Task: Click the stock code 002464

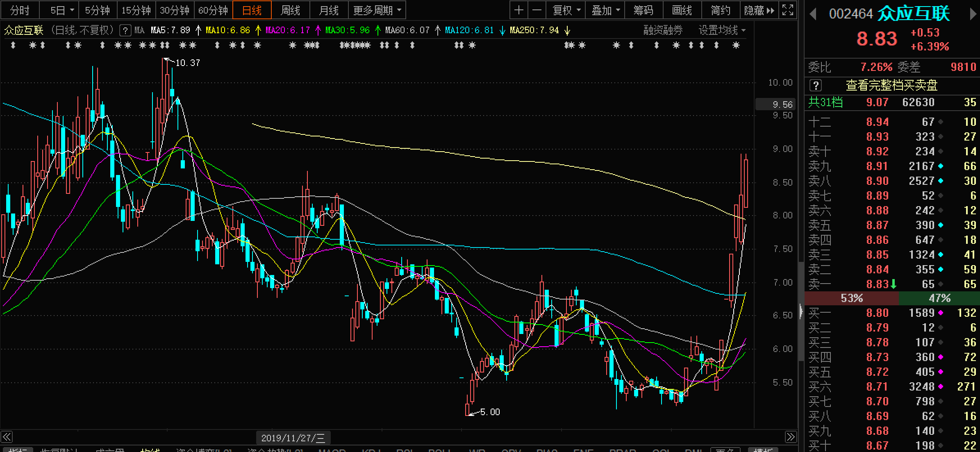Action: pyautogui.click(x=851, y=14)
